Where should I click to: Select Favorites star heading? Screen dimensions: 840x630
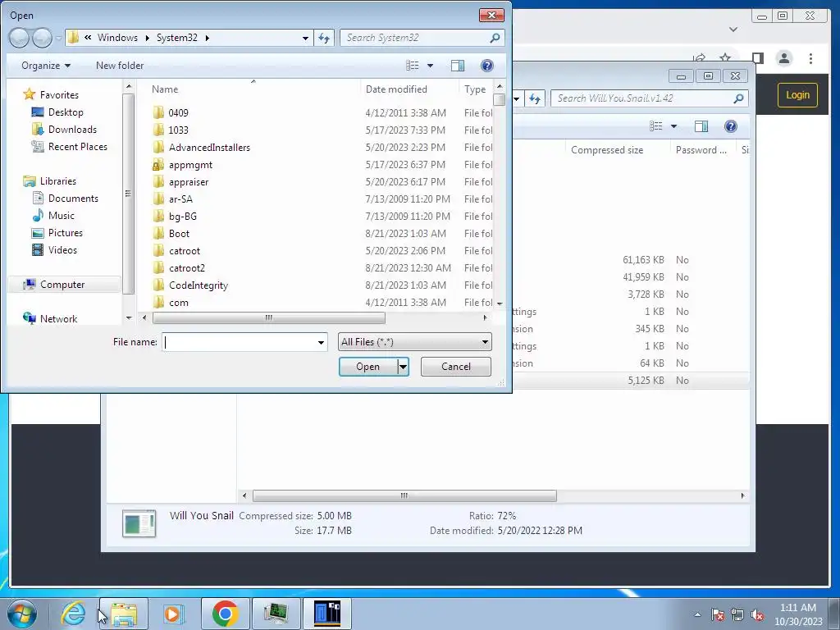59,95
